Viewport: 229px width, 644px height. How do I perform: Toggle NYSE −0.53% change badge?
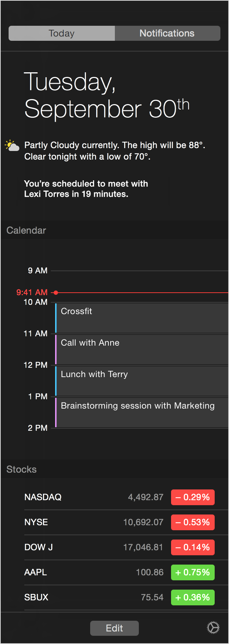193,522
